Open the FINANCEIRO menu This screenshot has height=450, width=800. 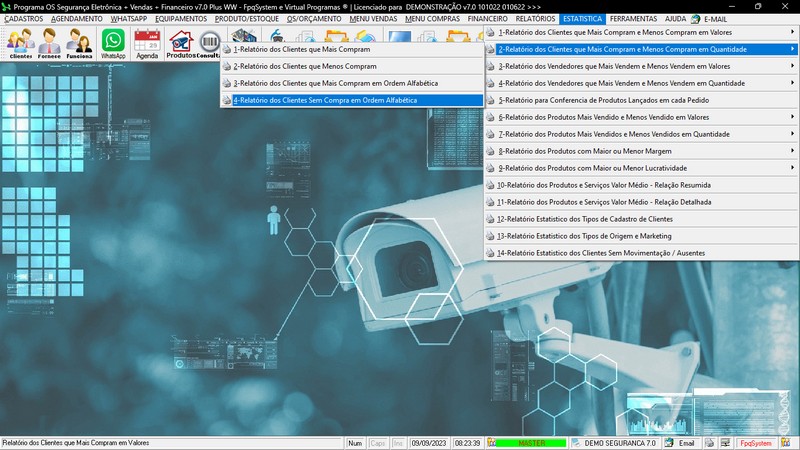pyautogui.click(x=488, y=19)
